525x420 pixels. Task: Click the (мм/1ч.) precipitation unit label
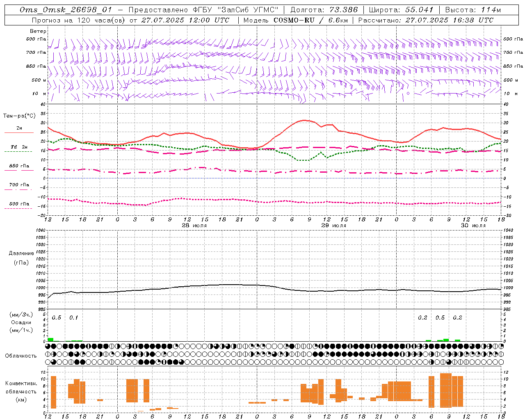21,330
